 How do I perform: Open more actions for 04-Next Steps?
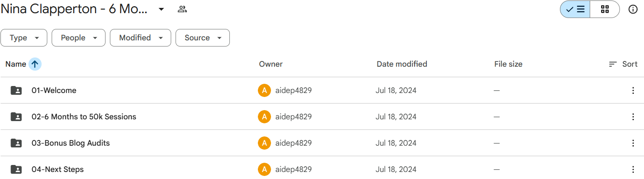[x=633, y=169]
